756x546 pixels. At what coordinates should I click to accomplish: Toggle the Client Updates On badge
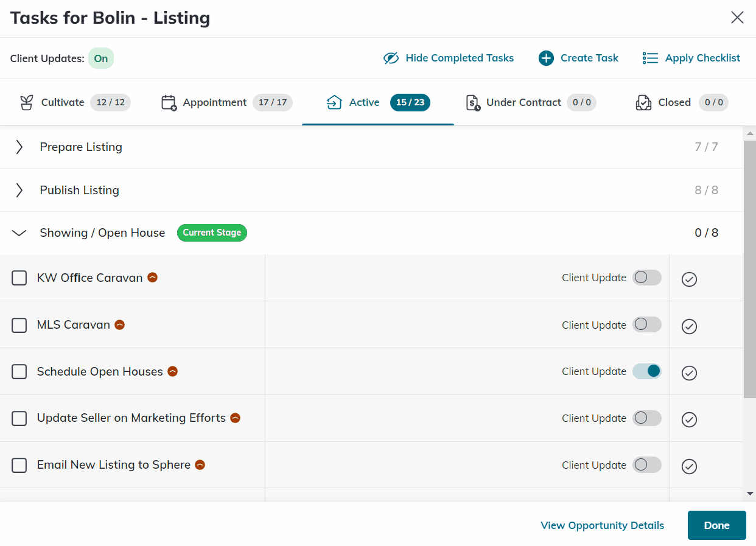tap(101, 58)
